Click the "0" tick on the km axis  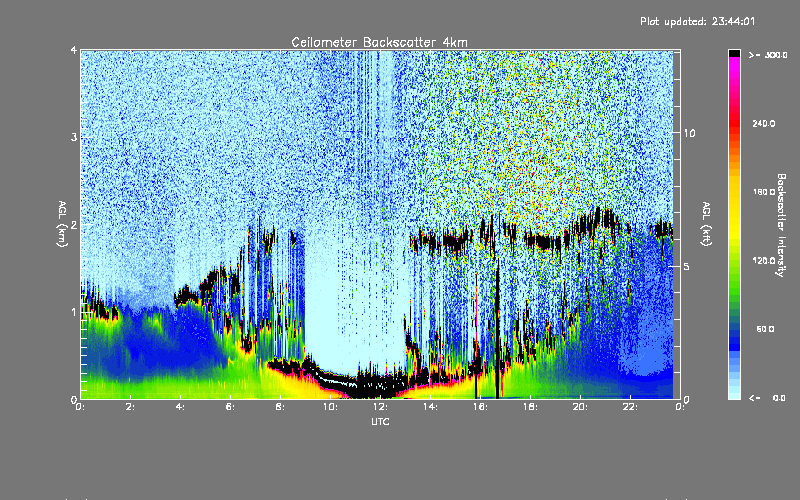pyautogui.click(x=74, y=399)
